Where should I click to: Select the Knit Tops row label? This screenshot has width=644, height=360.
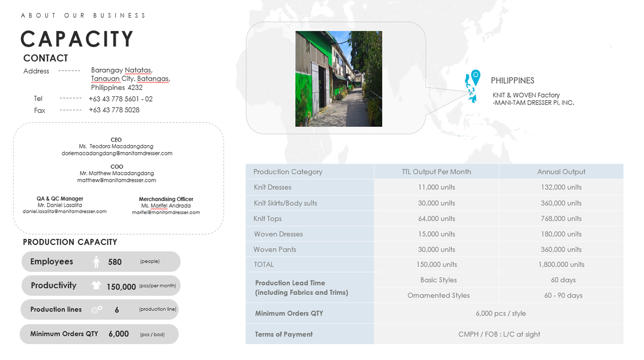268,218
